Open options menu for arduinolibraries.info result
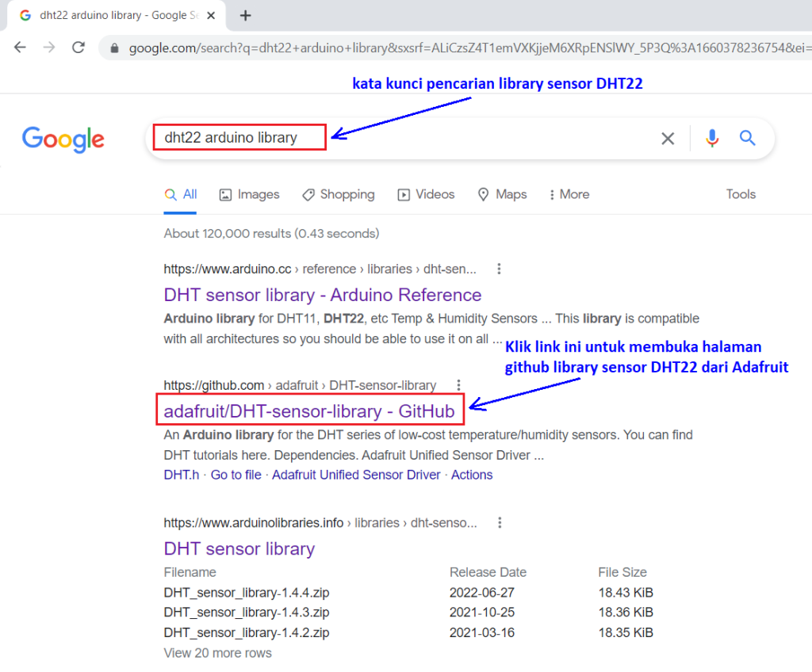 click(x=500, y=523)
